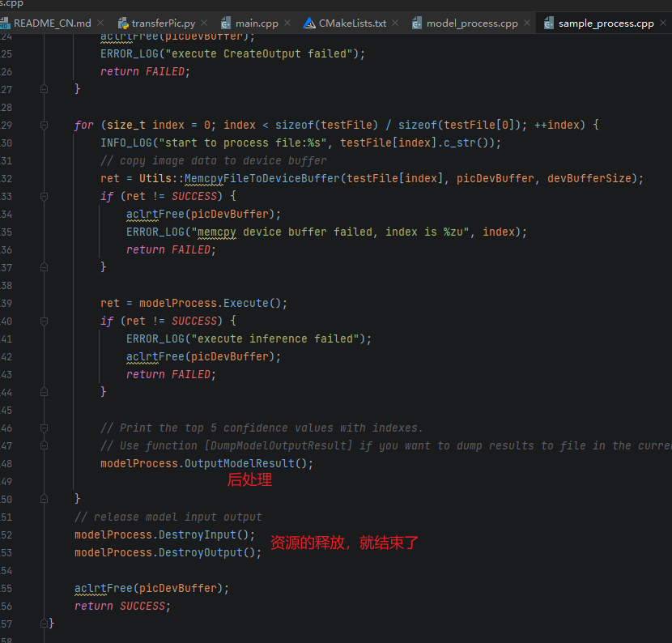Click the 'release model input output' comment
Screen dimensions: 672x643
[168, 517]
